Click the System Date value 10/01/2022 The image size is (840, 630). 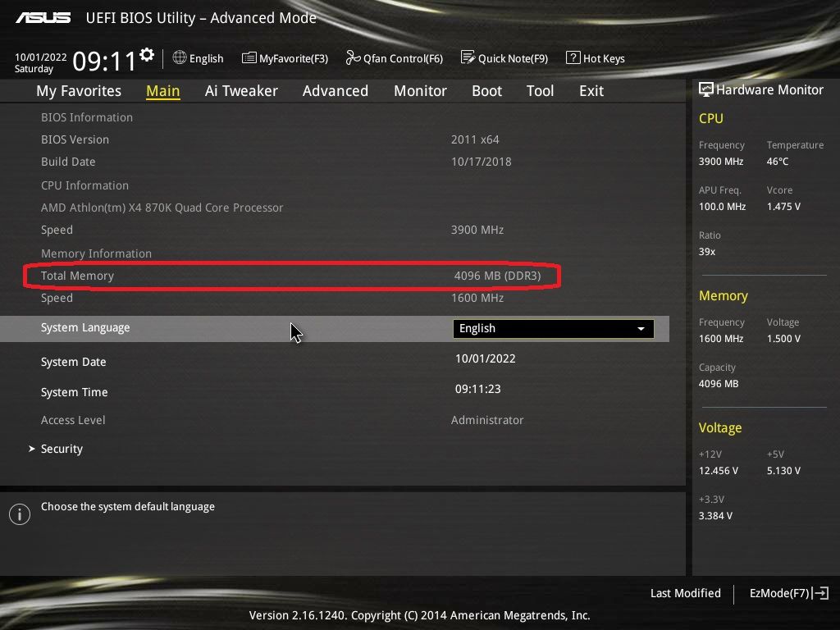486,358
